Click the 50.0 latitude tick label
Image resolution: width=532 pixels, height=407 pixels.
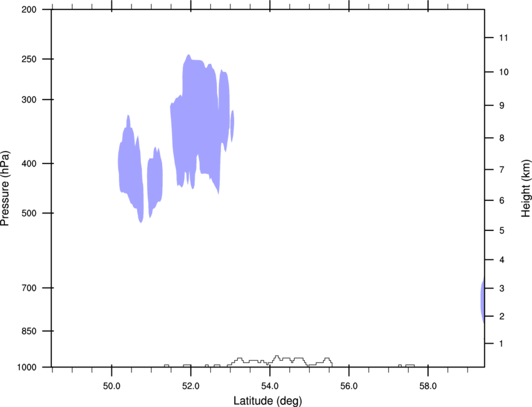pos(111,386)
